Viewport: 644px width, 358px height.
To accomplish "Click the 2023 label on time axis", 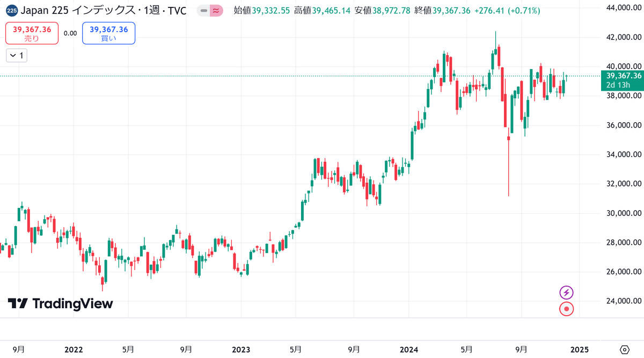I will click(x=241, y=349).
